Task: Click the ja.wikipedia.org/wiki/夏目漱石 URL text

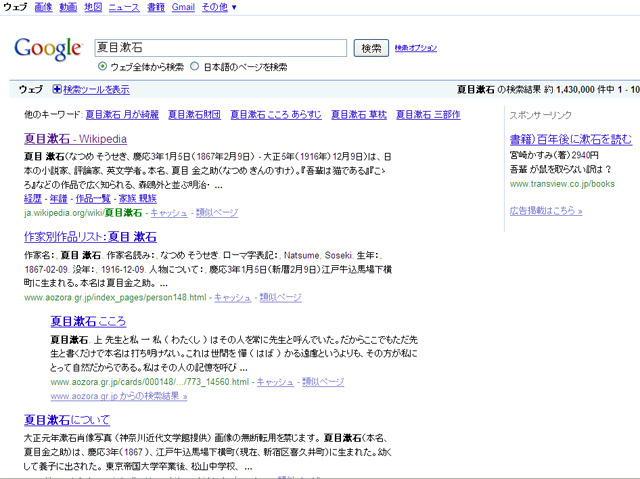Action: coord(83,213)
